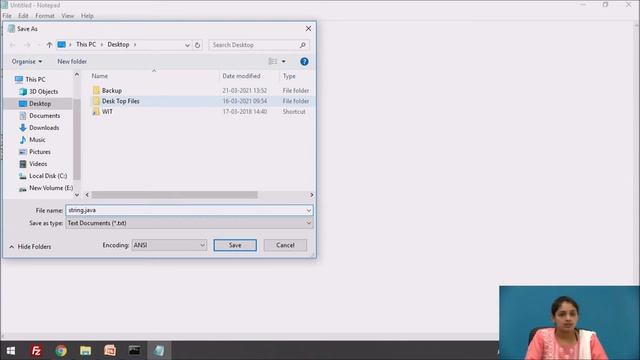The height and width of the screenshot is (360, 640).
Task: Click Desktop in the address breadcrumb
Action: click(118, 44)
